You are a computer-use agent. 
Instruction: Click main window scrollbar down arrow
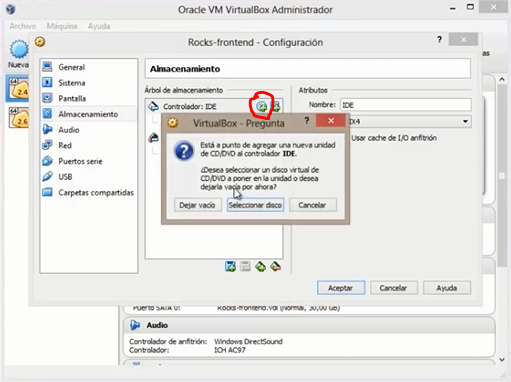(502, 359)
